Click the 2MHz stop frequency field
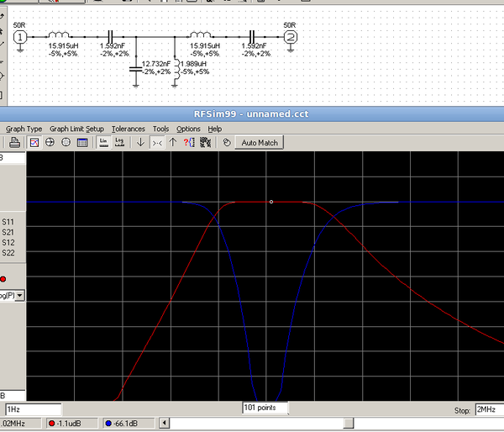 pyautogui.click(x=488, y=409)
